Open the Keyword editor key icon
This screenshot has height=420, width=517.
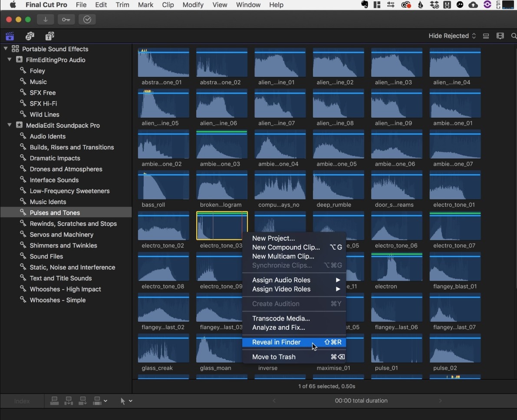pos(66,20)
